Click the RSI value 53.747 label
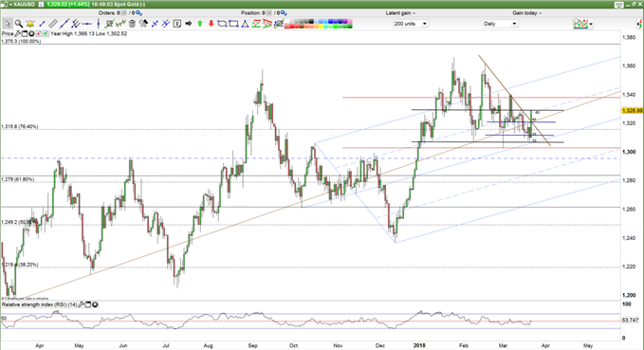The width and height of the screenshot is (644, 350). point(630,320)
